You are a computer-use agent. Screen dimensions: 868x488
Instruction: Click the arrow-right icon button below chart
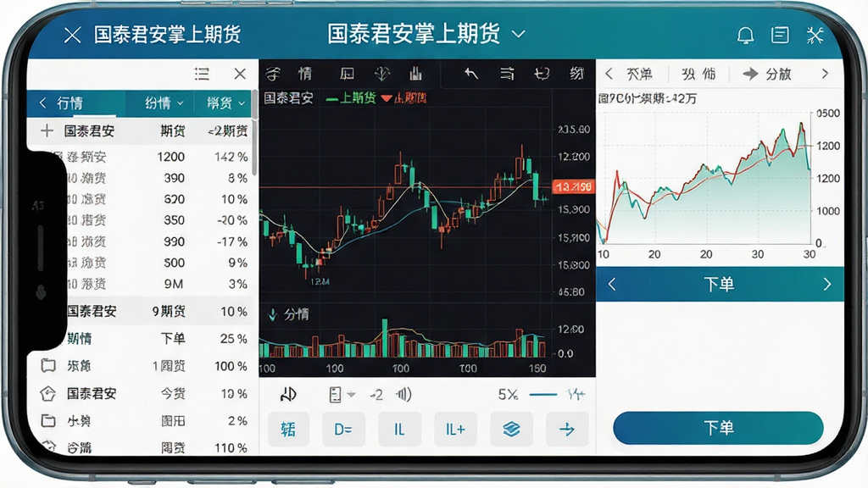(567, 429)
